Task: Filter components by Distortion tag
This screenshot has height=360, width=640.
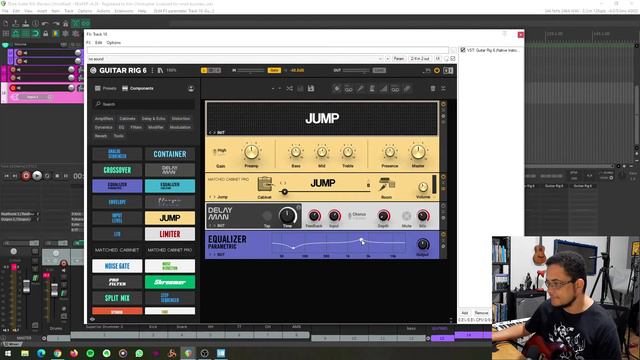Action: 181,118
